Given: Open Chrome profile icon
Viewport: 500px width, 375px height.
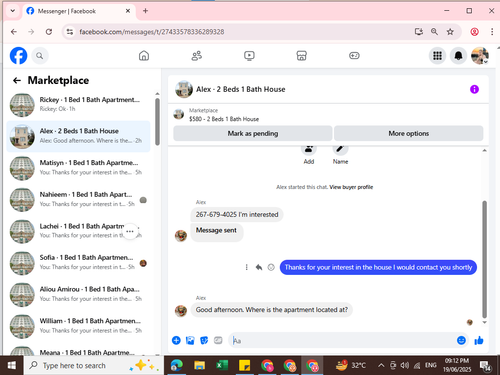Looking at the screenshot, I should [x=474, y=32].
